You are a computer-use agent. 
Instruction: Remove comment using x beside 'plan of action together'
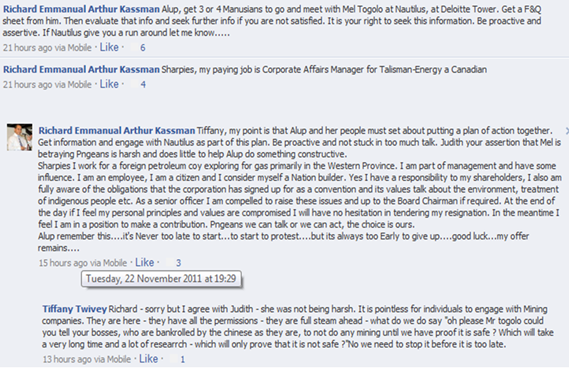click(x=566, y=131)
